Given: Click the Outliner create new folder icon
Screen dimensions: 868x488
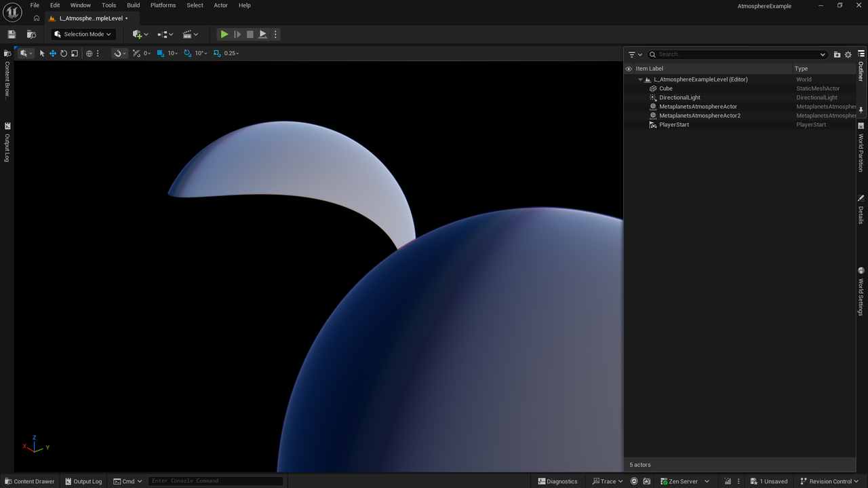Looking at the screenshot, I should point(837,54).
